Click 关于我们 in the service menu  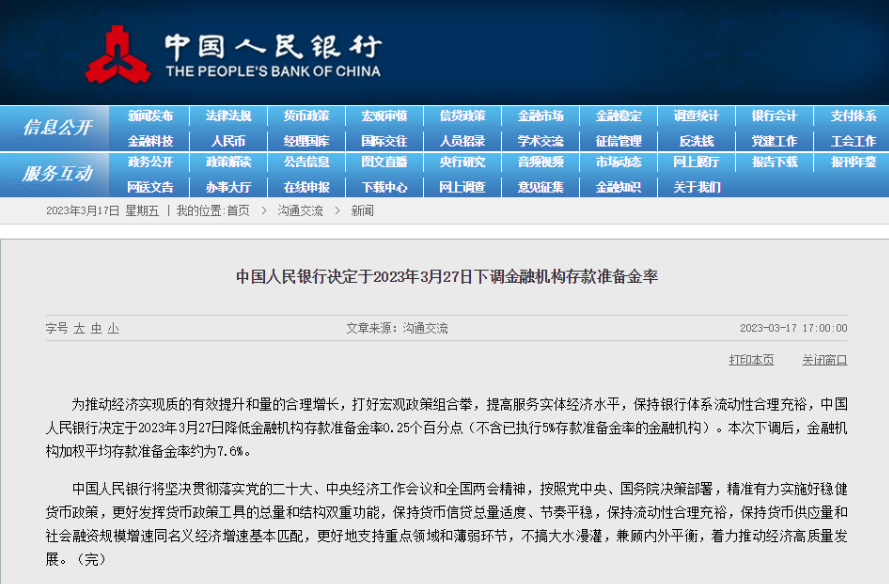pyautogui.click(x=698, y=187)
